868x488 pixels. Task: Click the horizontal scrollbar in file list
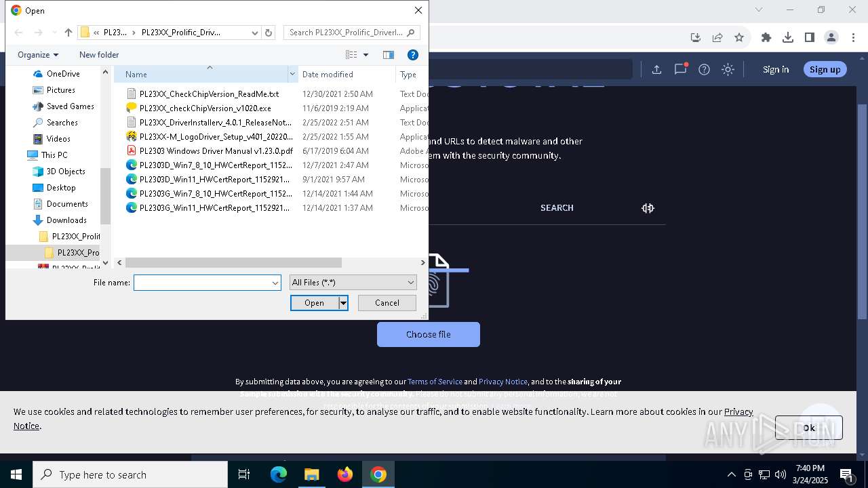(x=233, y=263)
